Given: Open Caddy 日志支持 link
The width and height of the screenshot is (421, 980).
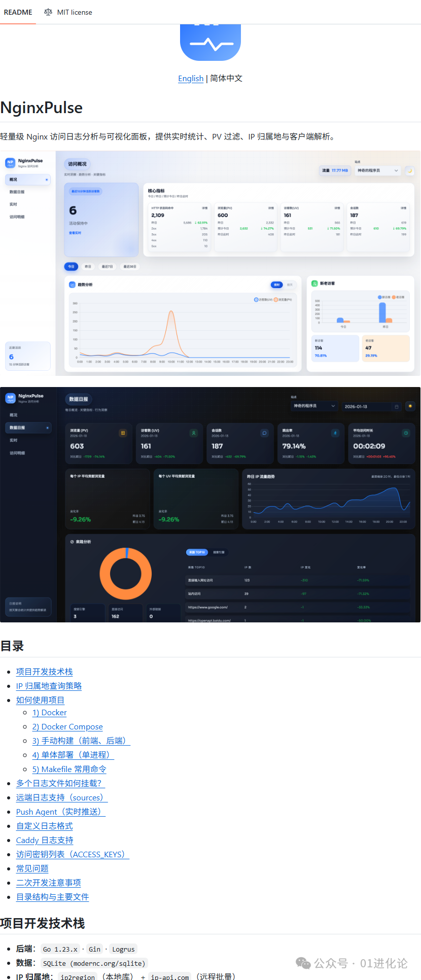Looking at the screenshot, I should tap(45, 840).
